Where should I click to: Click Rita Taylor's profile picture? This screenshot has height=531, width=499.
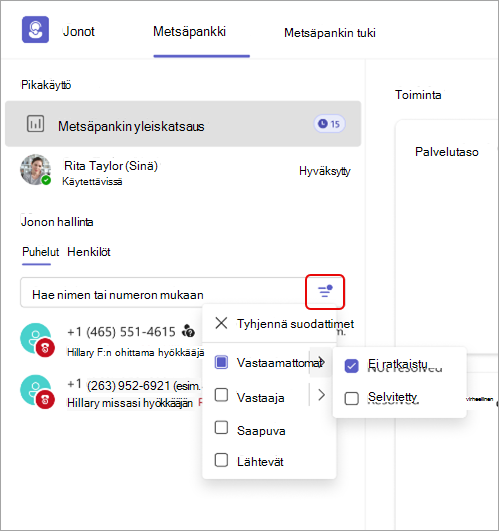(36, 170)
